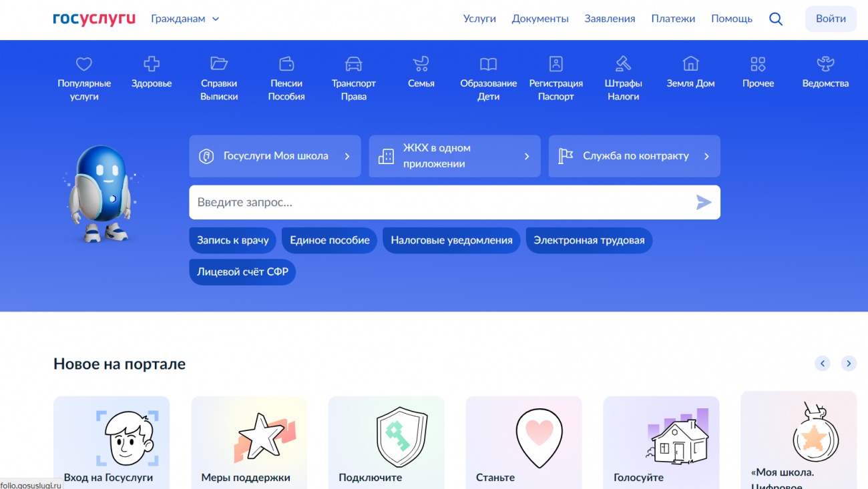Image resolution: width=868 pixels, height=489 pixels.
Task: Click the Транспорт Права car icon
Action: coord(353,64)
